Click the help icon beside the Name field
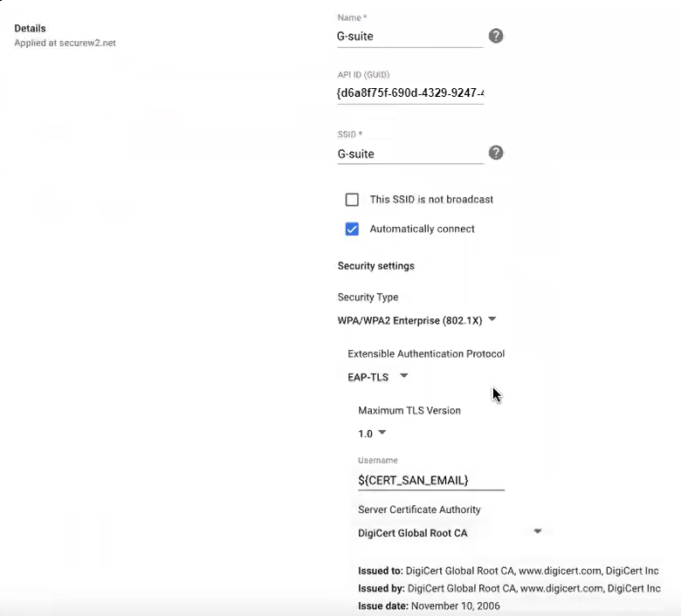 (x=495, y=36)
